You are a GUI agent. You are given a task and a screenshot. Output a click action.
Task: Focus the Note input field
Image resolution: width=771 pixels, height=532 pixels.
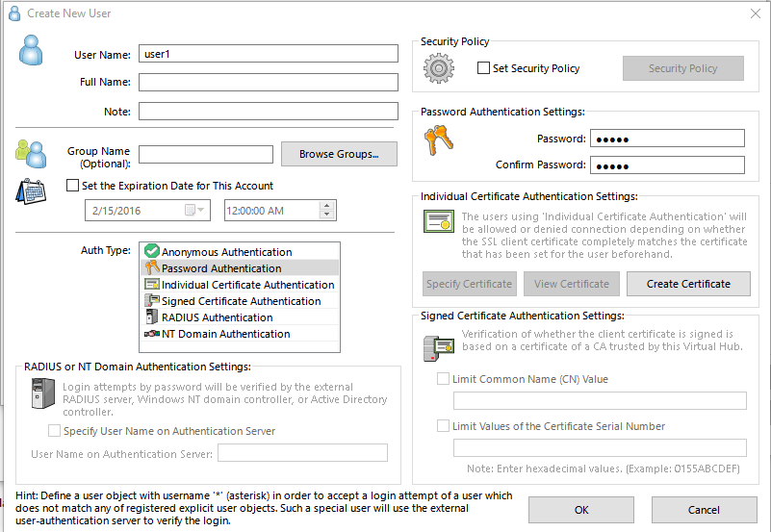(x=269, y=111)
